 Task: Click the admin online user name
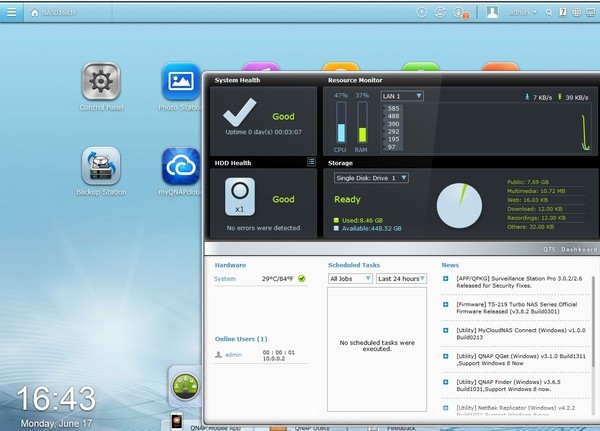click(x=233, y=355)
